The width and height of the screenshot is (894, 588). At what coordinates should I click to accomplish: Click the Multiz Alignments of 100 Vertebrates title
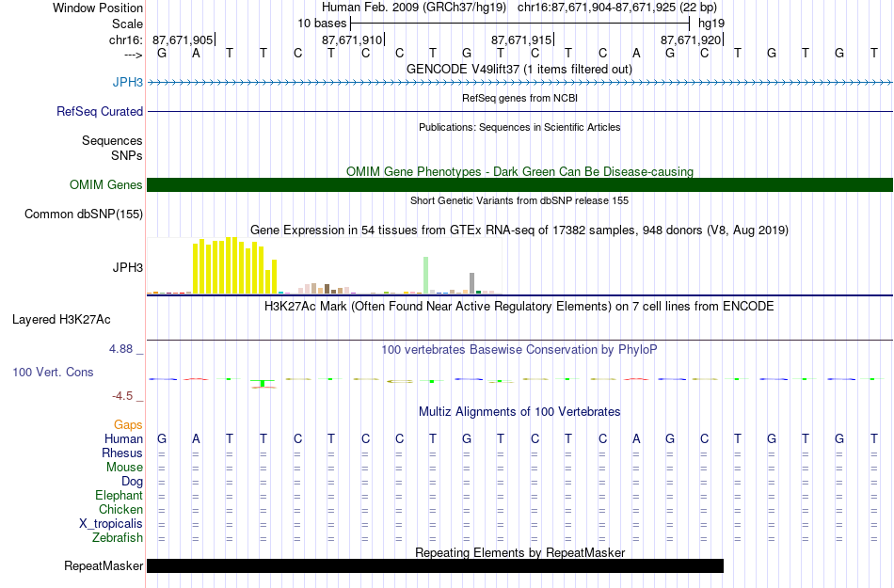pos(519,412)
